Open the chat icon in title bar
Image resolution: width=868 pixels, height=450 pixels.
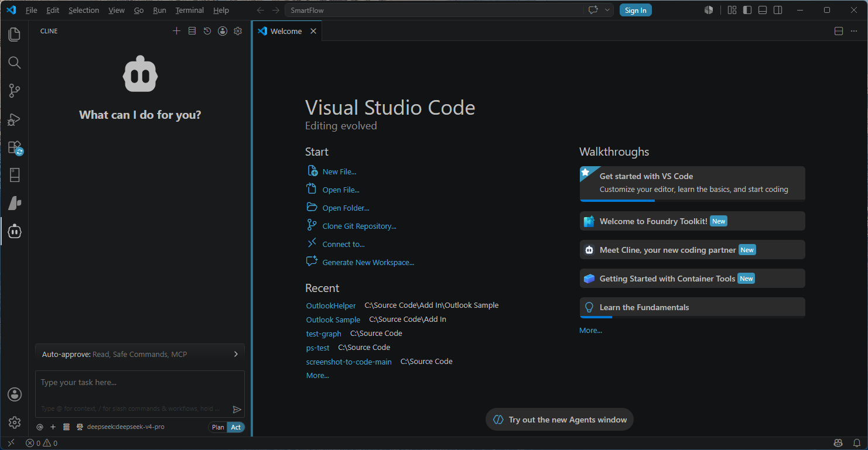click(x=593, y=10)
